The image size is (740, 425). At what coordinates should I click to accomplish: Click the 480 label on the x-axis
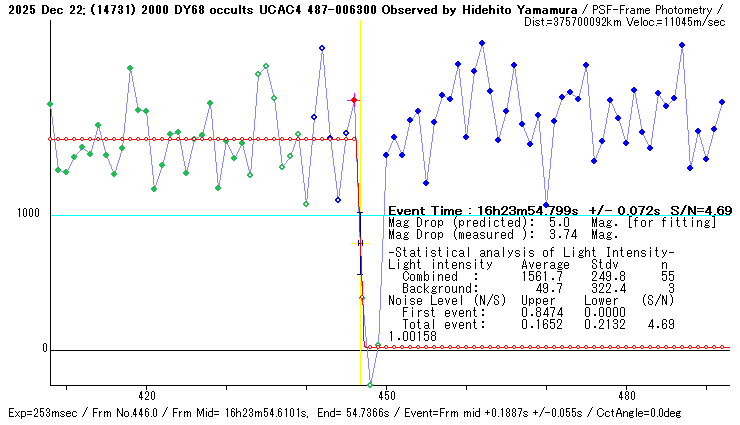627,395
